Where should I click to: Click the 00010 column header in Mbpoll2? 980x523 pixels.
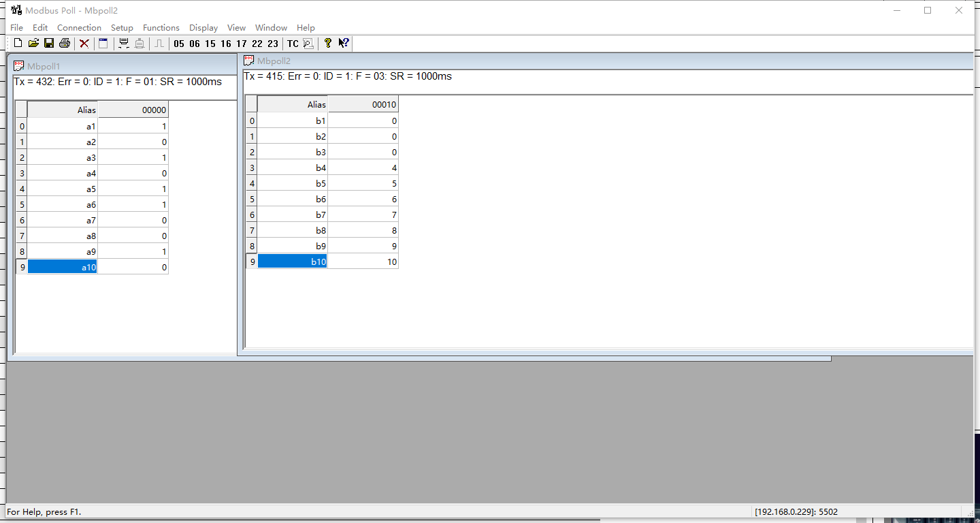coord(363,104)
